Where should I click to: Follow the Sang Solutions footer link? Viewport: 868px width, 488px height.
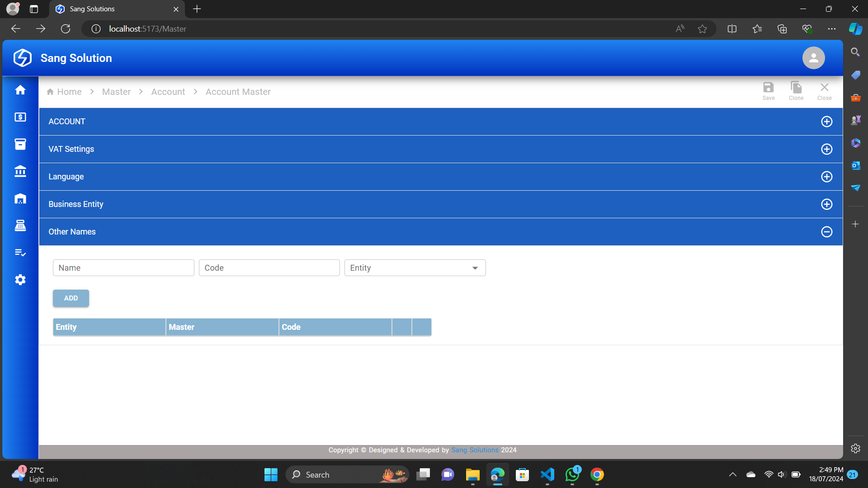pos(474,450)
